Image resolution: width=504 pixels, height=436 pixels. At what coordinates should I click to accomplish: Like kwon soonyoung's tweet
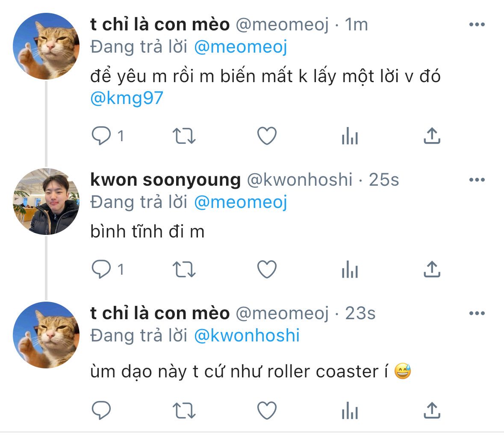tap(267, 270)
